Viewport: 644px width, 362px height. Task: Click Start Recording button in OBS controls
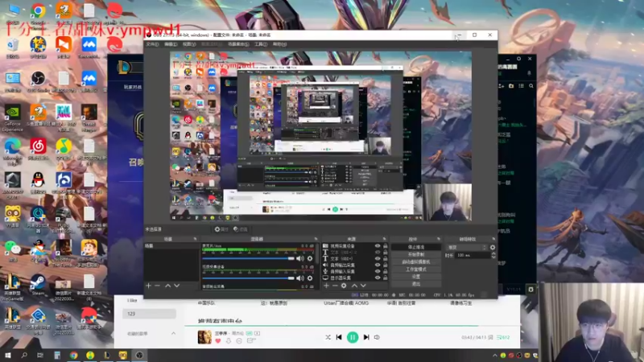tap(416, 254)
